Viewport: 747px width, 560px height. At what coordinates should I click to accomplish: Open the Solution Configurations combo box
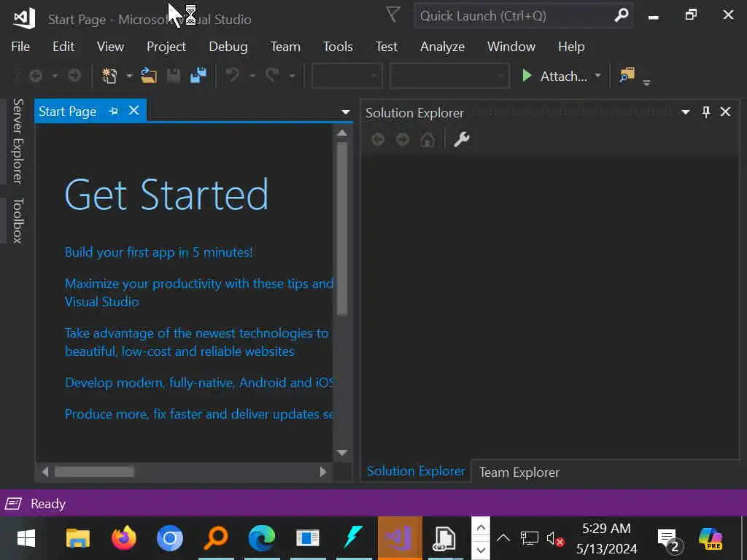(347, 76)
